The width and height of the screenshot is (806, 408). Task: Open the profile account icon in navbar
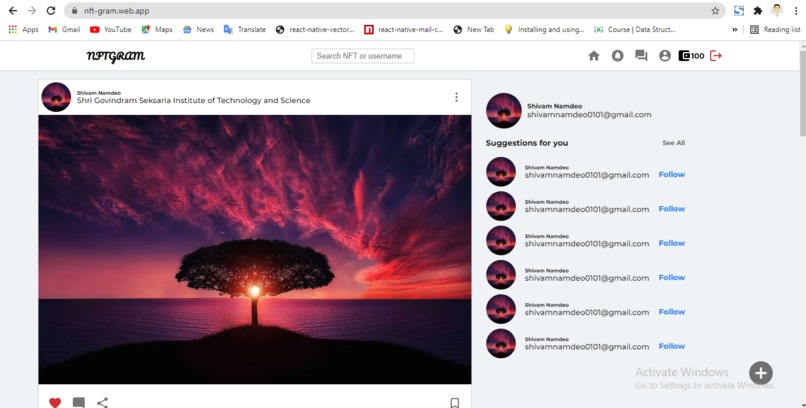[x=665, y=55]
